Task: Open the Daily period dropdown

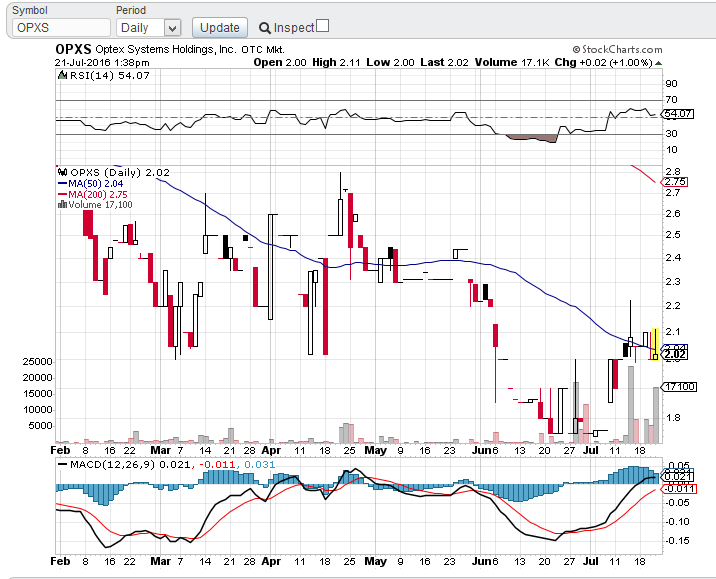Action: (x=149, y=28)
